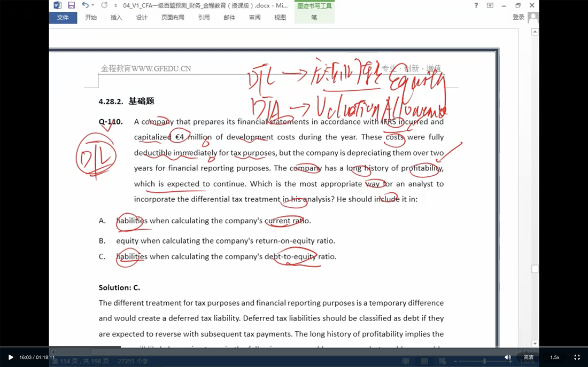Click zoom out minus button

point(455,361)
